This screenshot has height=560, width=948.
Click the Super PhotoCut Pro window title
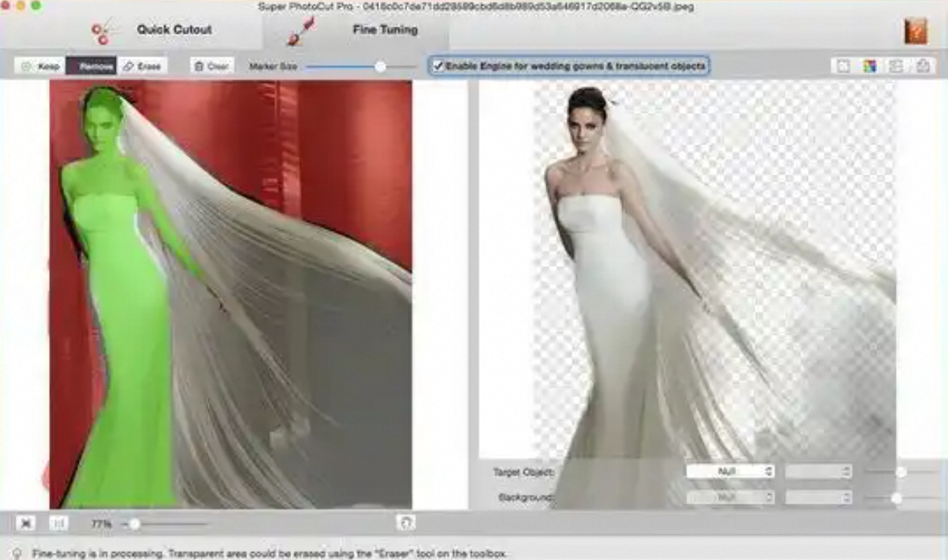pos(476,6)
